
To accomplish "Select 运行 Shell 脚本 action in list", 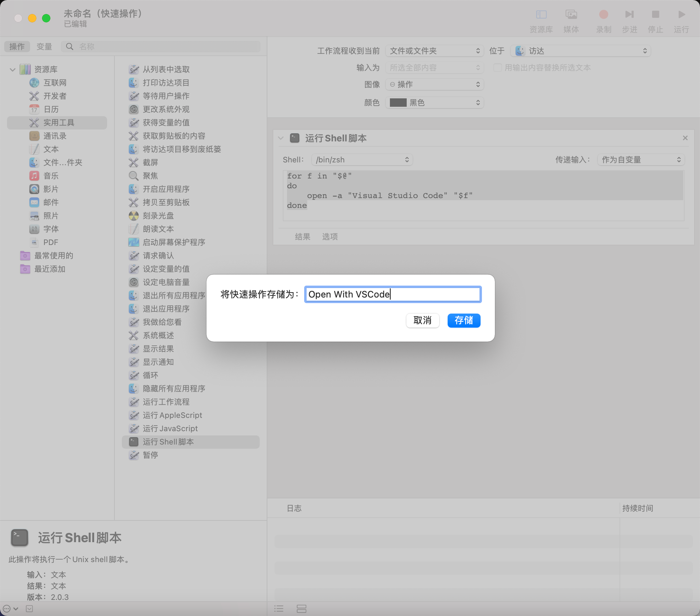I will 191,442.
